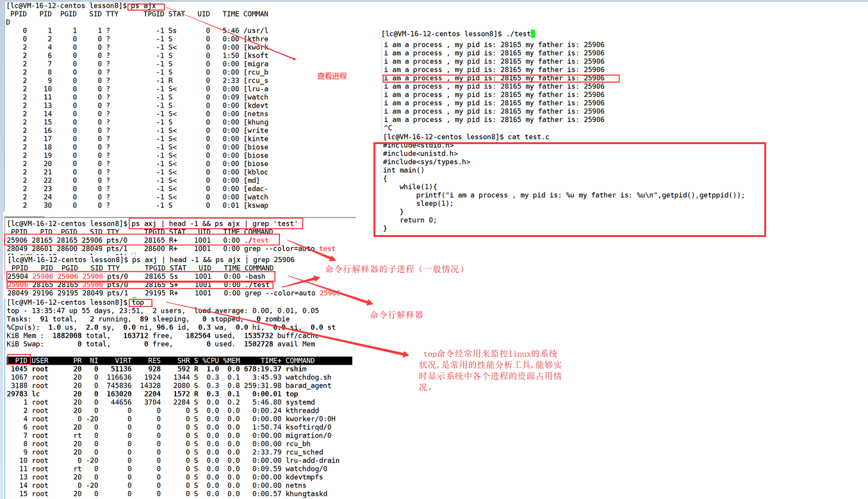Select the 'top - 13:35:47 up 55 days' summary line
This screenshot has width=868, height=499.
[x=163, y=311]
